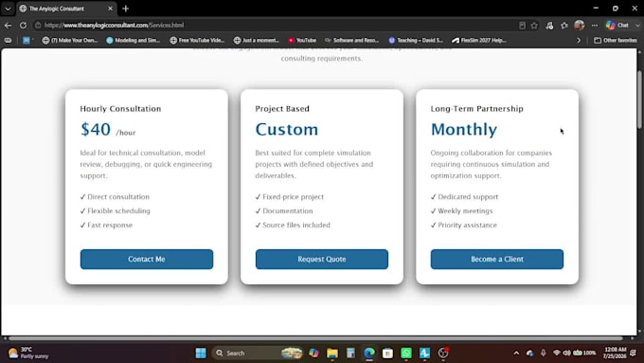
Task: Open the YouTube bookmark
Action: pyautogui.click(x=302, y=41)
